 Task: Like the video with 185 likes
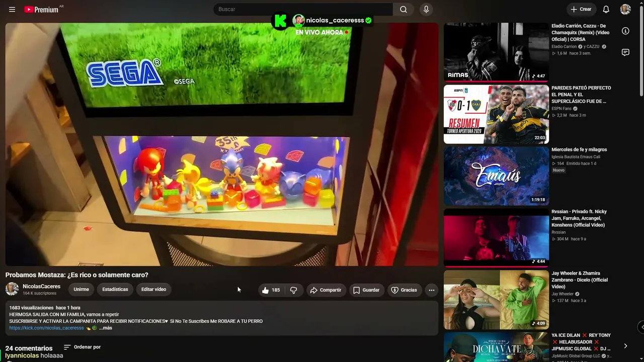(x=271, y=290)
